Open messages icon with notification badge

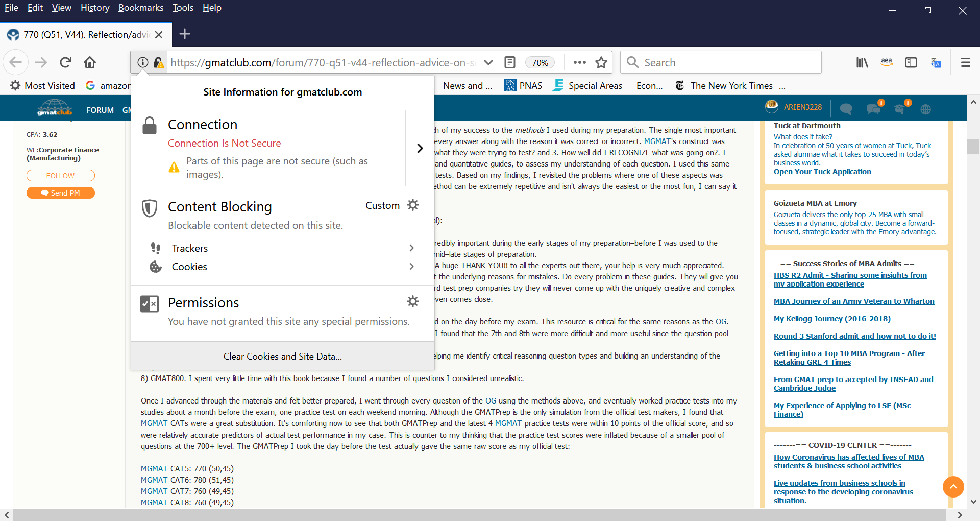[x=874, y=108]
